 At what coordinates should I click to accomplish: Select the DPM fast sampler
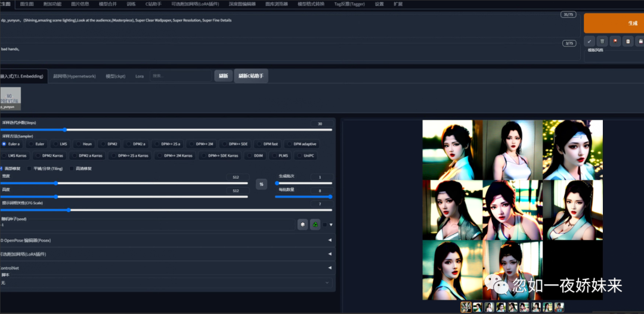coord(267,144)
